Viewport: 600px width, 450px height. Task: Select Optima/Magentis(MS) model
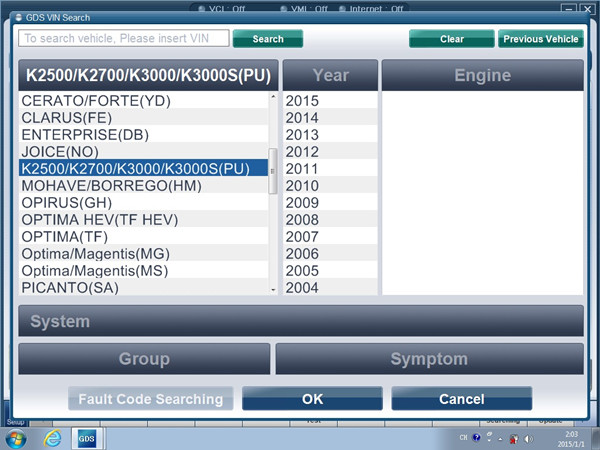(143, 271)
